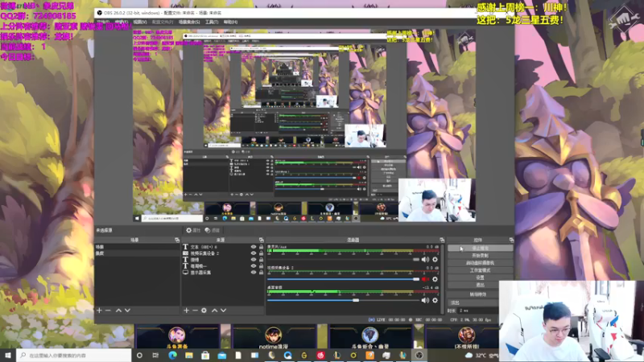Toggle the lock on 微博 source
Image resolution: width=644 pixels, height=362 pixels.
[261, 259]
